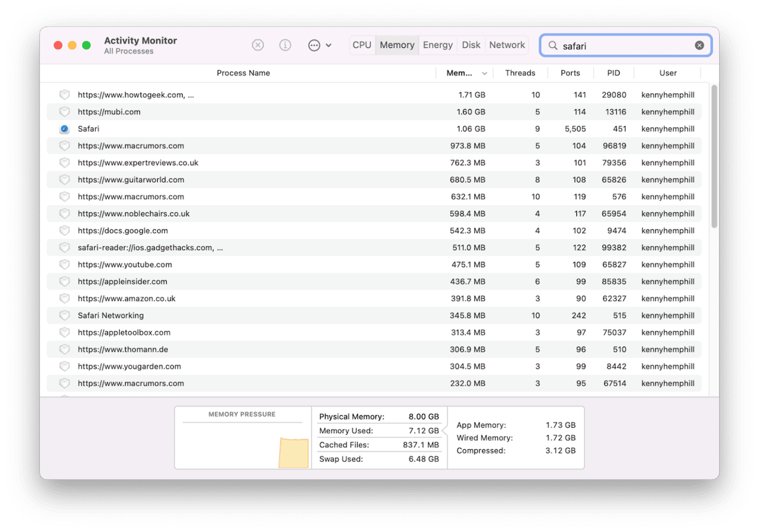Select the Network tab
This screenshot has width=759, height=532.
(507, 45)
